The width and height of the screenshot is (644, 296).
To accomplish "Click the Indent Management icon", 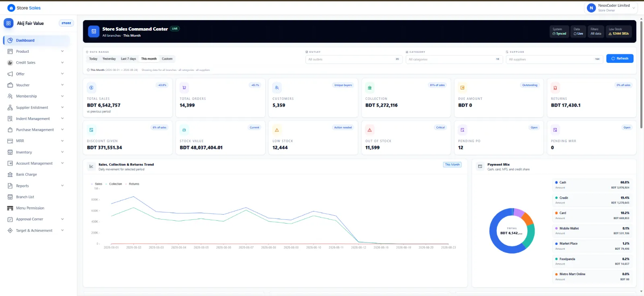I will 10,119.
